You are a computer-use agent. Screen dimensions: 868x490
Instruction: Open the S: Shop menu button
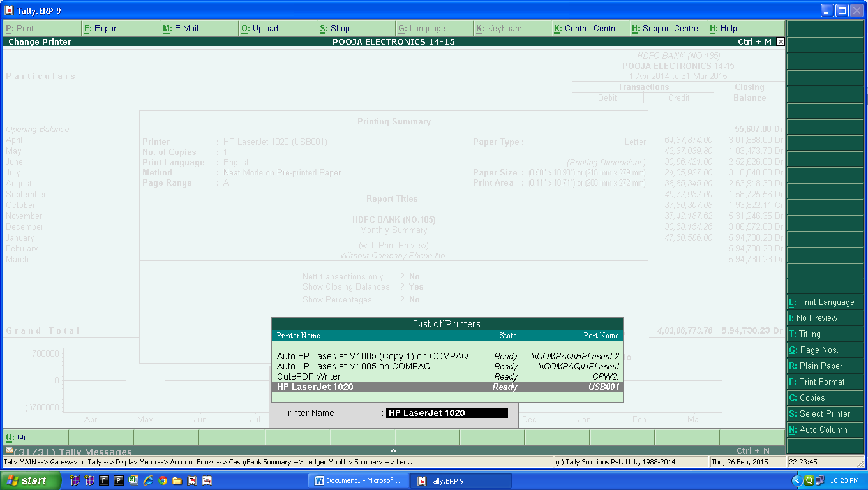click(x=356, y=28)
